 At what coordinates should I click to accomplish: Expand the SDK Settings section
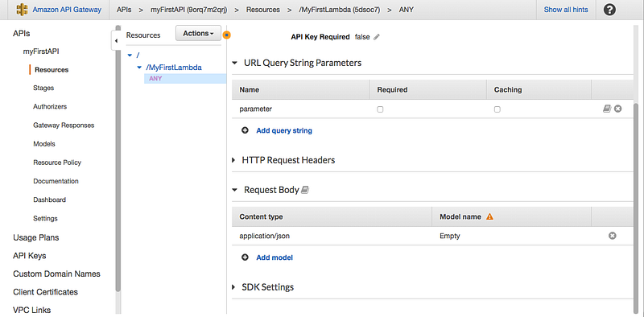tap(233, 287)
